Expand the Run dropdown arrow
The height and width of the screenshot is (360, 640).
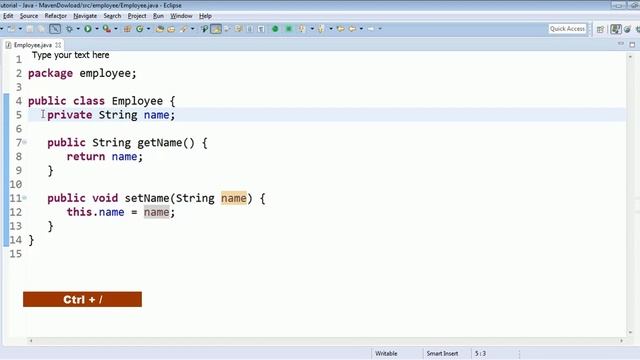(x=97, y=29)
